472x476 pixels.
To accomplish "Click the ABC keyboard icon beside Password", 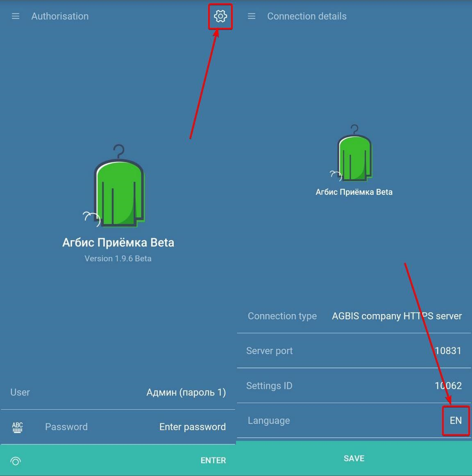I will (17, 427).
